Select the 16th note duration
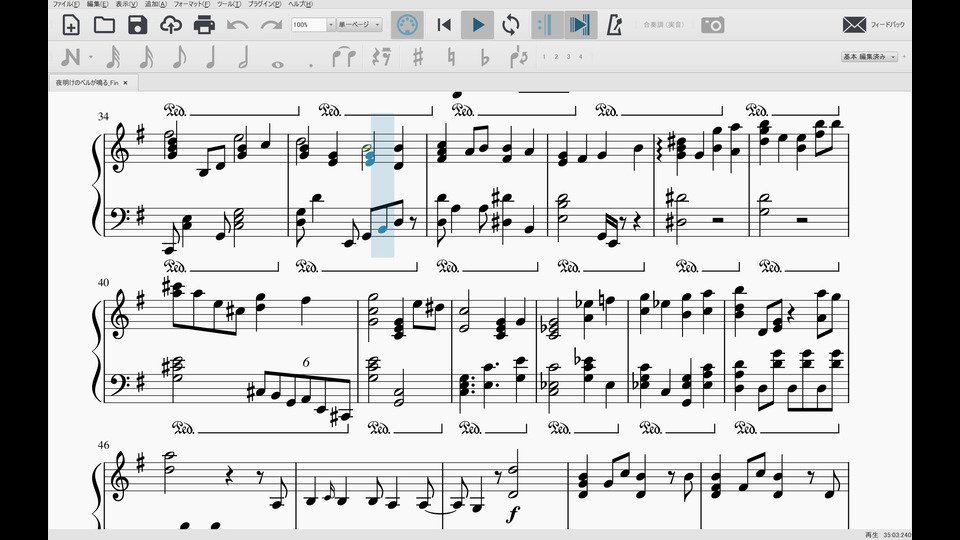The width and height of the screenshot is (960, 540). [146, 57]
